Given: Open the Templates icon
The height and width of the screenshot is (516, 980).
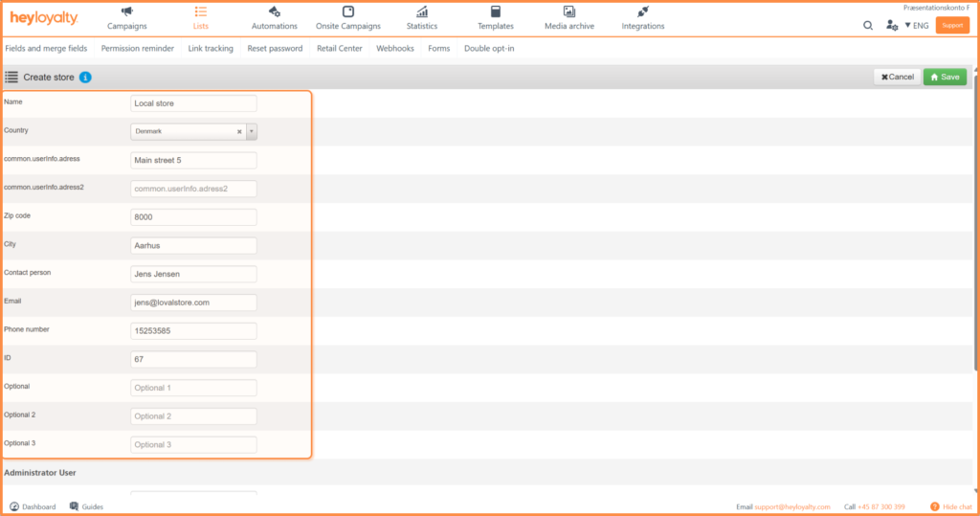Looking at the screenshot, I should [x=495, y=11].
